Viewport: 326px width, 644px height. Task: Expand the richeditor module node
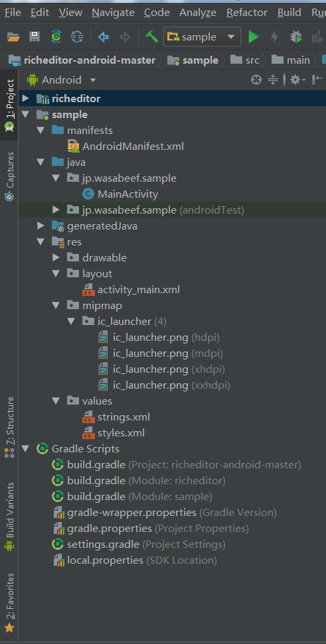(x=25, y=99)
